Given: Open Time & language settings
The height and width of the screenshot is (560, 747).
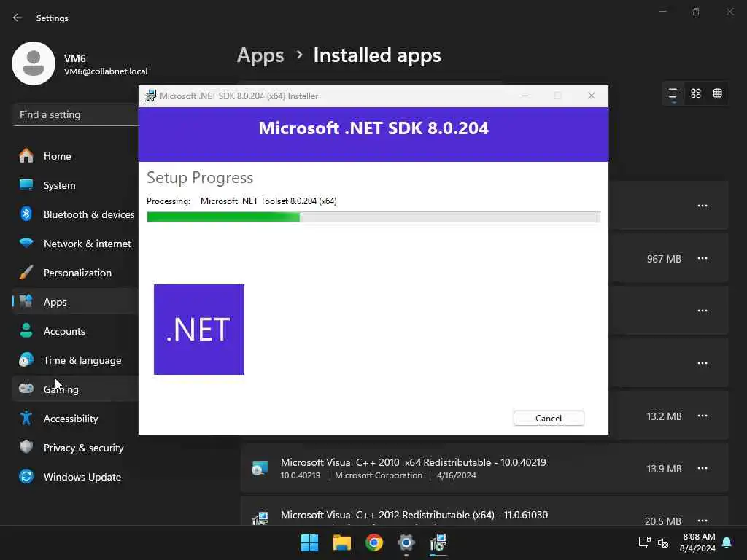Looking at the screenshot, I should [75, 360].
